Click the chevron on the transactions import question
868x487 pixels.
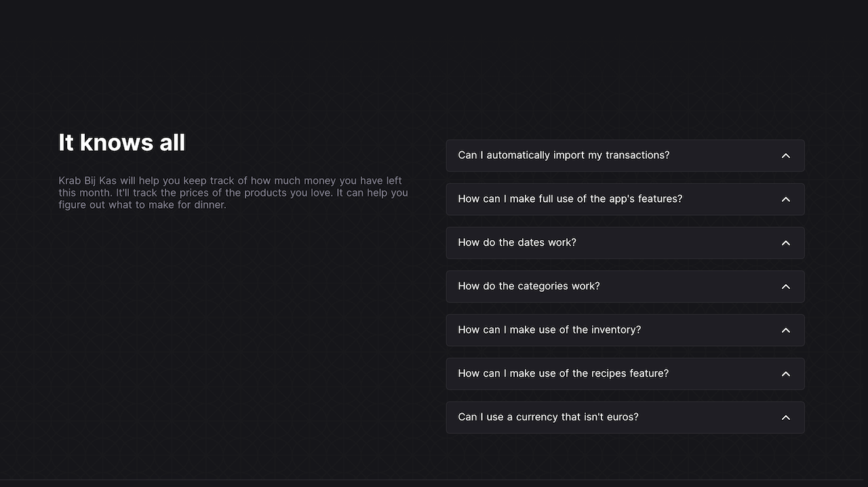(785, 155)
